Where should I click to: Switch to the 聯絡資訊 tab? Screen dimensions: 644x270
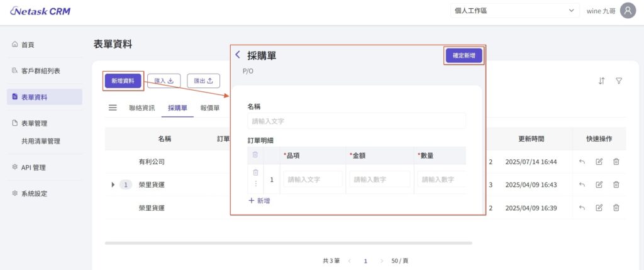pyautogui.click(x=142, y=108)
